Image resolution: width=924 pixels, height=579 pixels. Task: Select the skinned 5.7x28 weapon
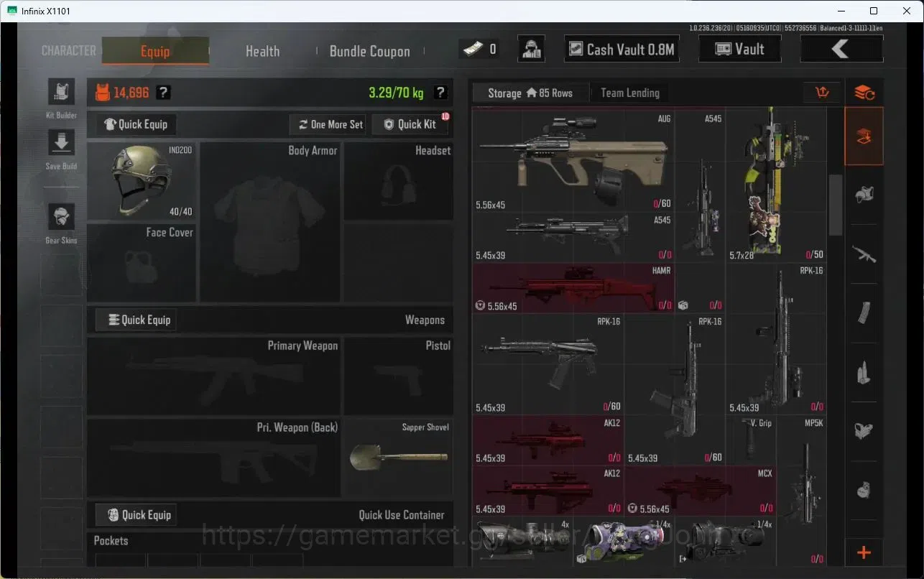click(x=777, y=186)
